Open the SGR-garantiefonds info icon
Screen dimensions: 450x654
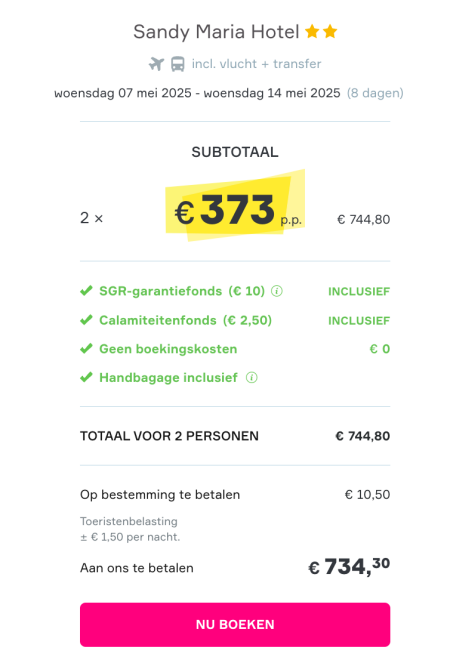click(277, 291)
